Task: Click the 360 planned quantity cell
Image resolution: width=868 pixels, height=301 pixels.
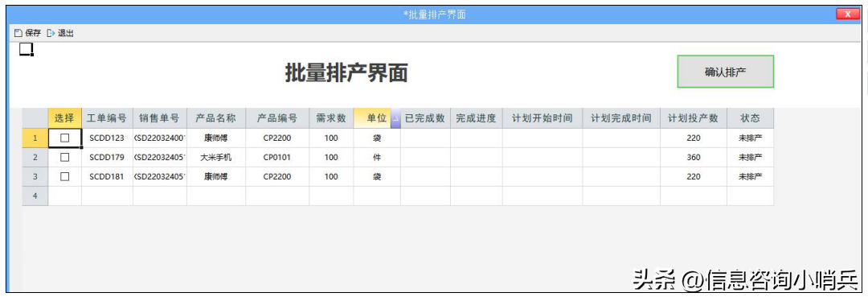Action: click(694, 158)
